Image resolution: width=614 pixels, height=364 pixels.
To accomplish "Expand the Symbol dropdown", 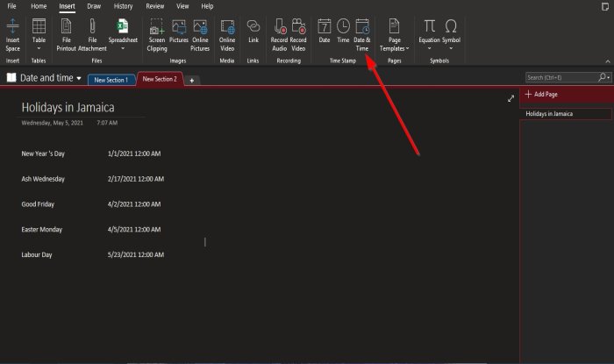I will [x=451, y=35].
